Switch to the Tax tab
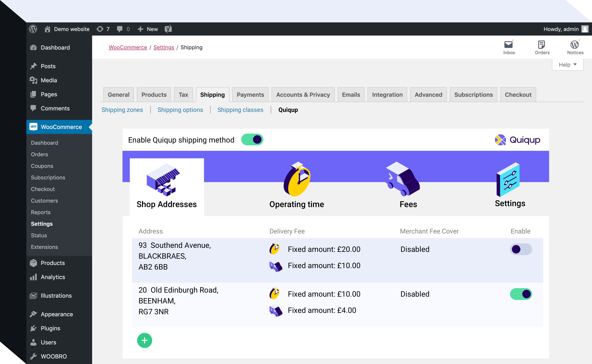The image size is (592, 364). click(x=183, y=95)
